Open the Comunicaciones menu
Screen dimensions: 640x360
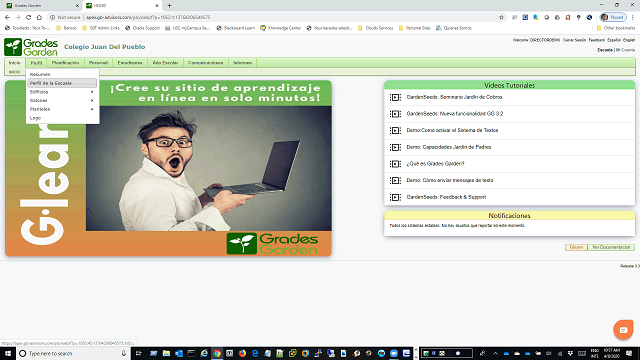coord(206,63)
